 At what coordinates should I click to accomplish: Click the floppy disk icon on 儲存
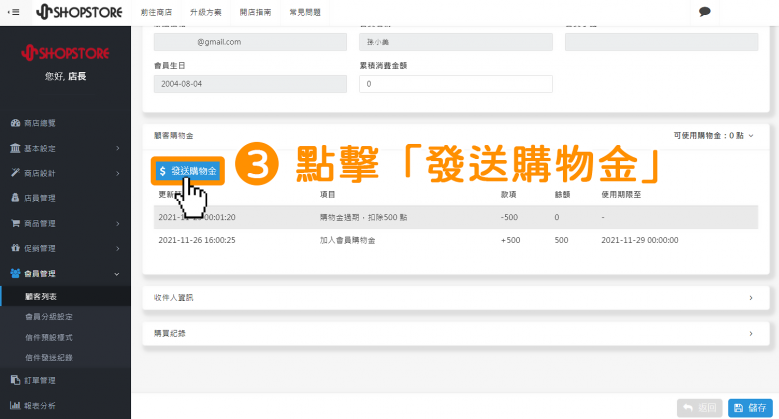click(x=738, y=408)
